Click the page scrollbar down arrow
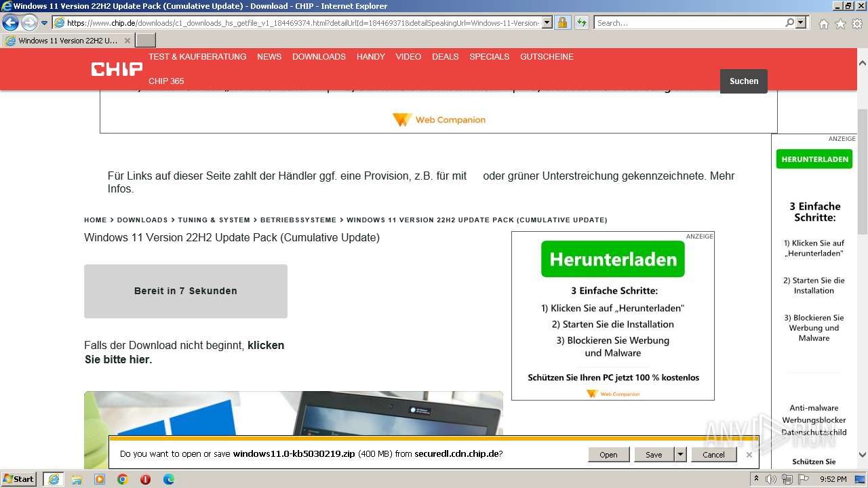This screenshot has height=488, width=868. 863,455
